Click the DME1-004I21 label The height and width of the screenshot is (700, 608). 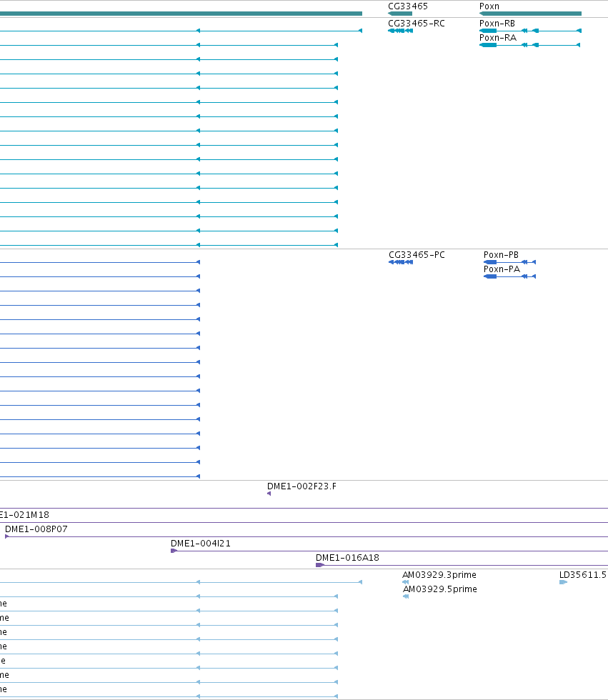click(x=201, y=544)
